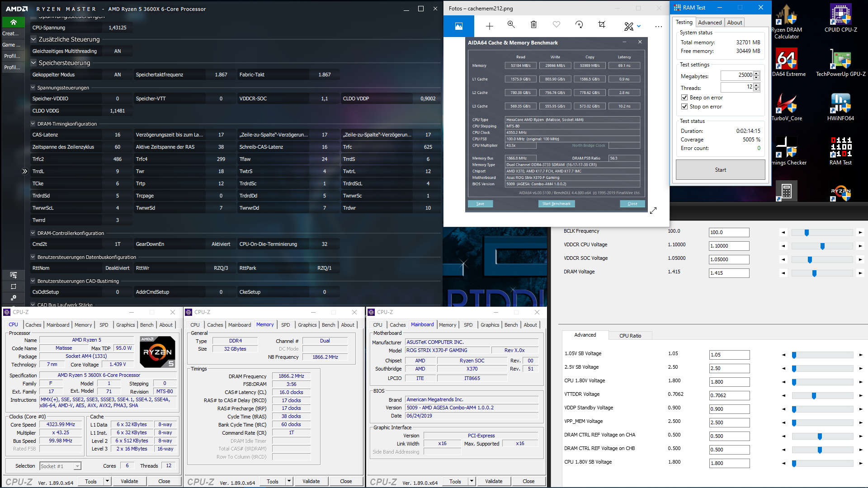Select the crop tool in Fotos toolbar
Viewport: 868px width, 488px height.
click(602, 25)
